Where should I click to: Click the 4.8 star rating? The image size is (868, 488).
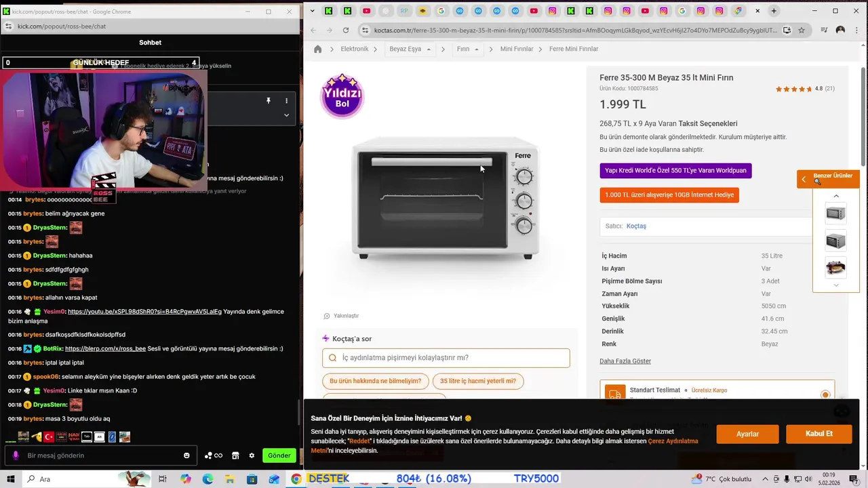[x=805, y=89]
